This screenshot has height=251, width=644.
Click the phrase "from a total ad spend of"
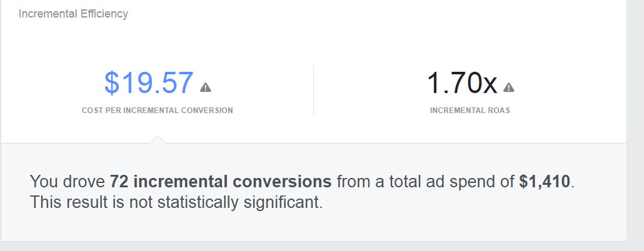coord(426,182)
